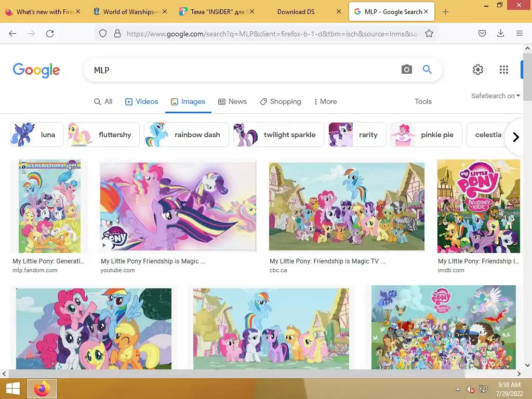
Task: Reload the current page
Action: pyautogui.click(x=50, y=33)
